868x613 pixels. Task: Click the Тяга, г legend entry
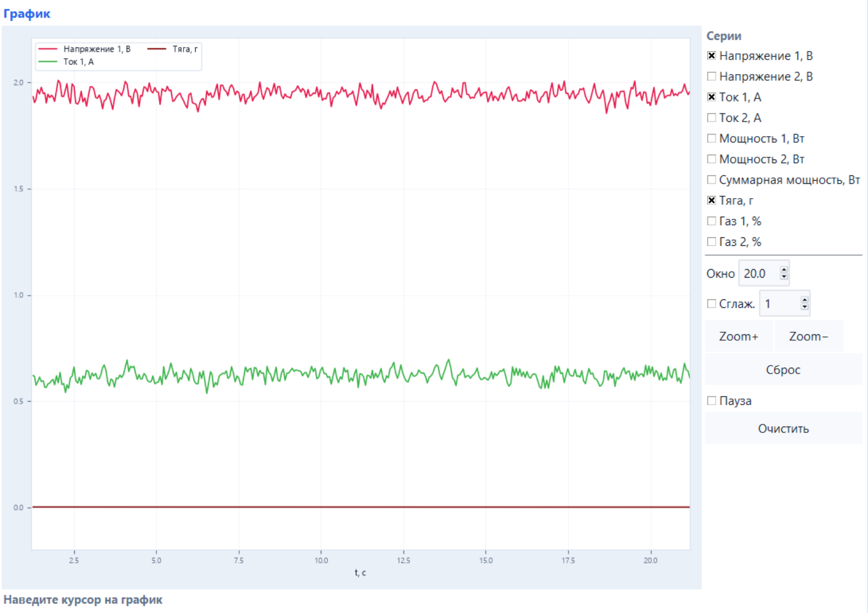click(x=172, y=49)
